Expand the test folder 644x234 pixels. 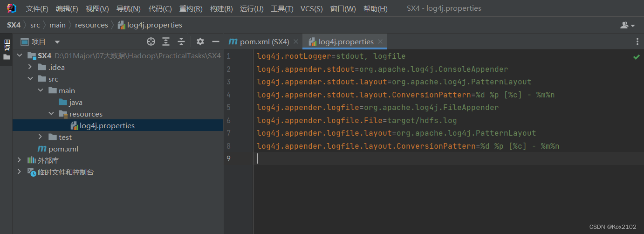pos(41,137)
